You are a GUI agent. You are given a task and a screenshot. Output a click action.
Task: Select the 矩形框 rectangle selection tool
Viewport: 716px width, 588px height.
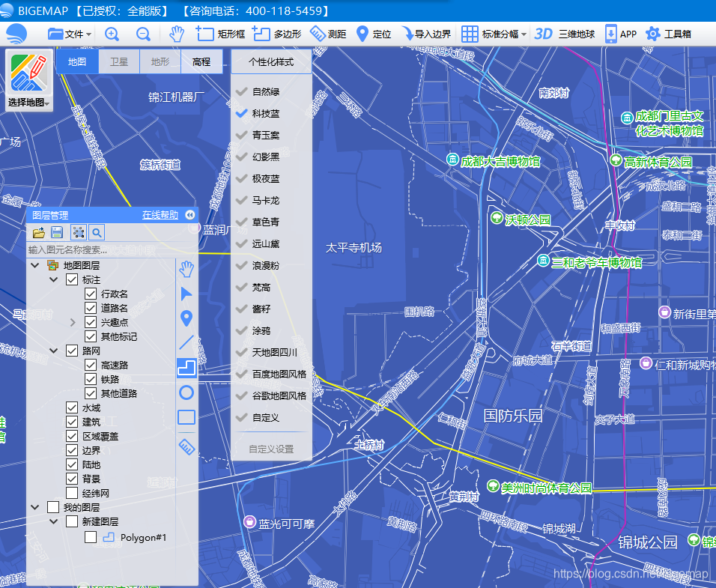point(220,34)
